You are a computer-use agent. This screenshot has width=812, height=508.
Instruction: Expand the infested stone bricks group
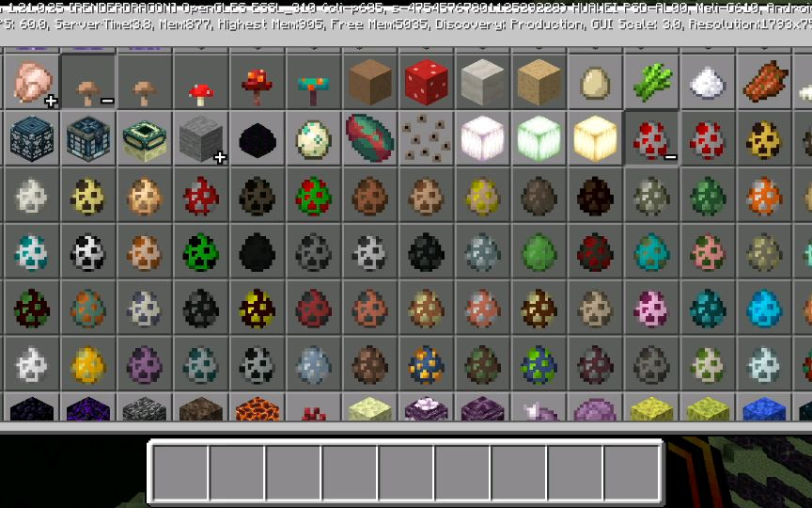[201, 138]
